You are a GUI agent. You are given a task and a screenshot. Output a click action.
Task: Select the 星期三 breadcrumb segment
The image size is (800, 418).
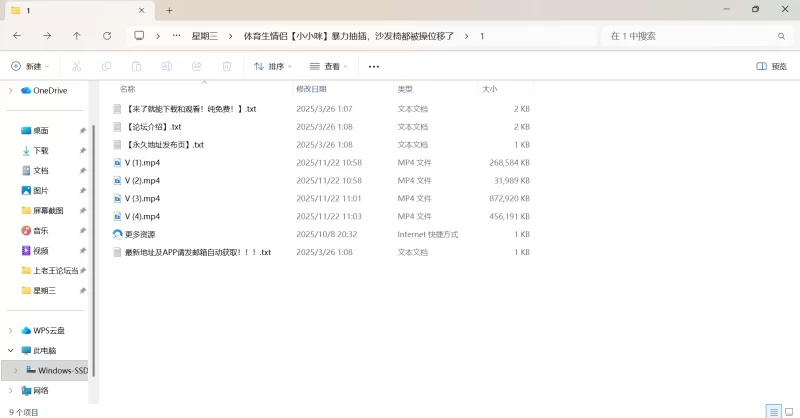click(x=206, y=36)
